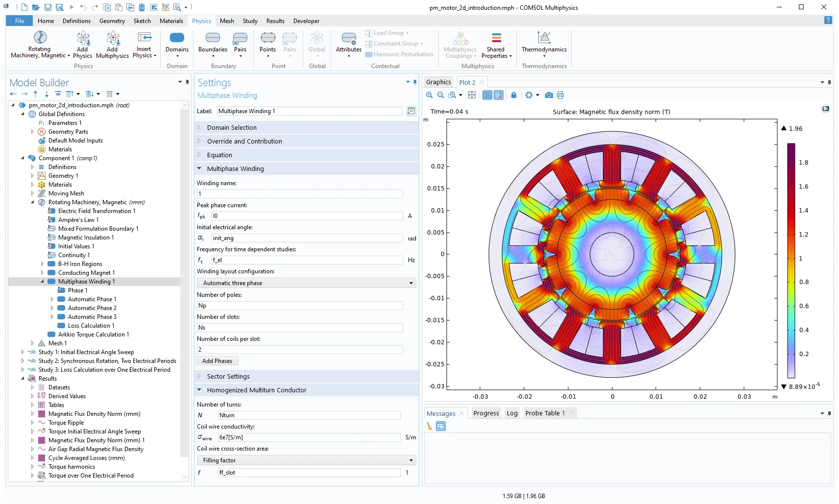The height and width of the screenshot is (504, 839).
Task: Click the Zoom Extents icon in Graphics
Action: point(472,95)
